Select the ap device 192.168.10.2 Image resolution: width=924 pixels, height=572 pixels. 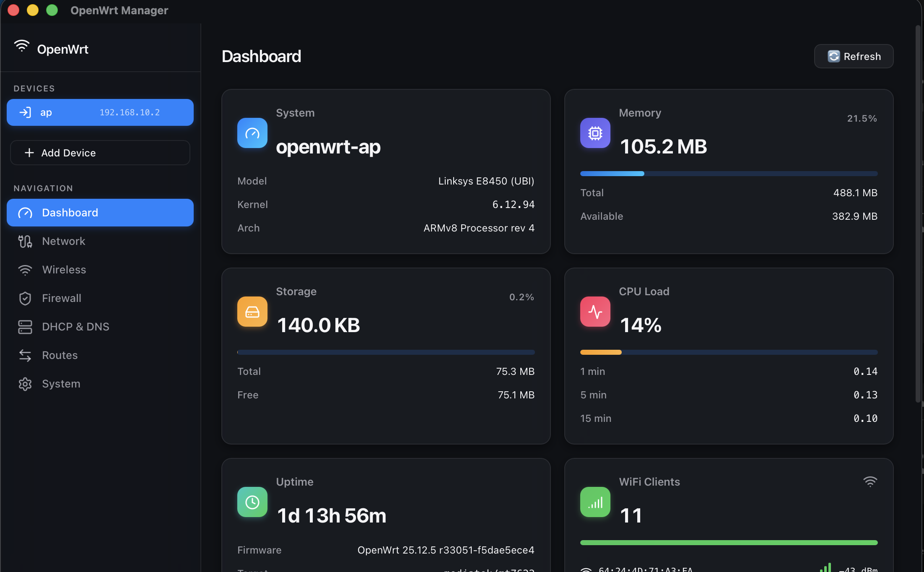point(100,112)
